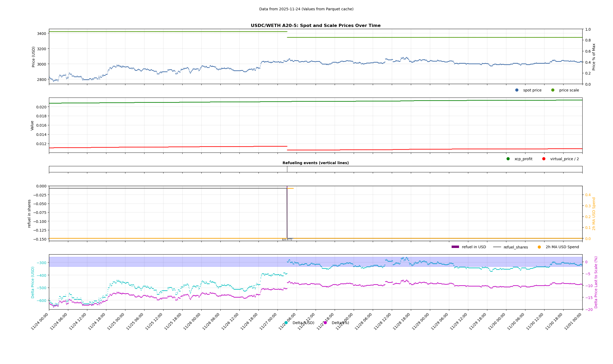
Task: Click the refuel_shares legend line
Action: point(497,247)
